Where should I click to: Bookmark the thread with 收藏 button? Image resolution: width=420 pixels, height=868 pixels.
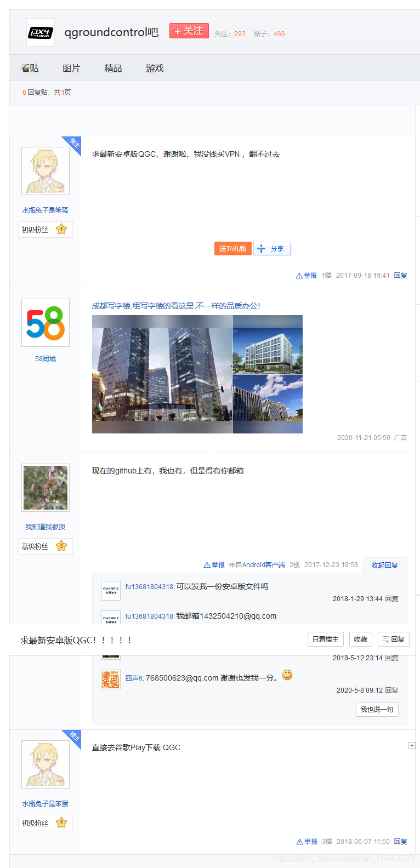(x=361, y=639)
